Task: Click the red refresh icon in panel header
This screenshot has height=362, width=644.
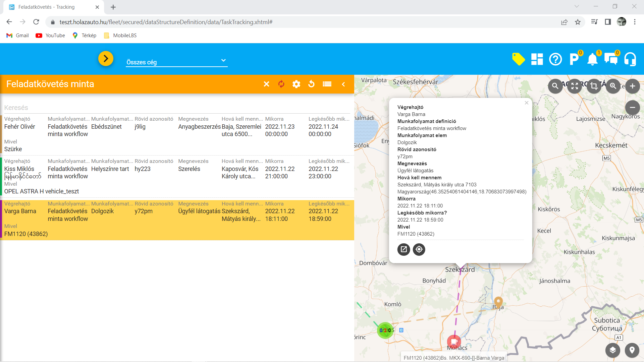Action: 281,84
